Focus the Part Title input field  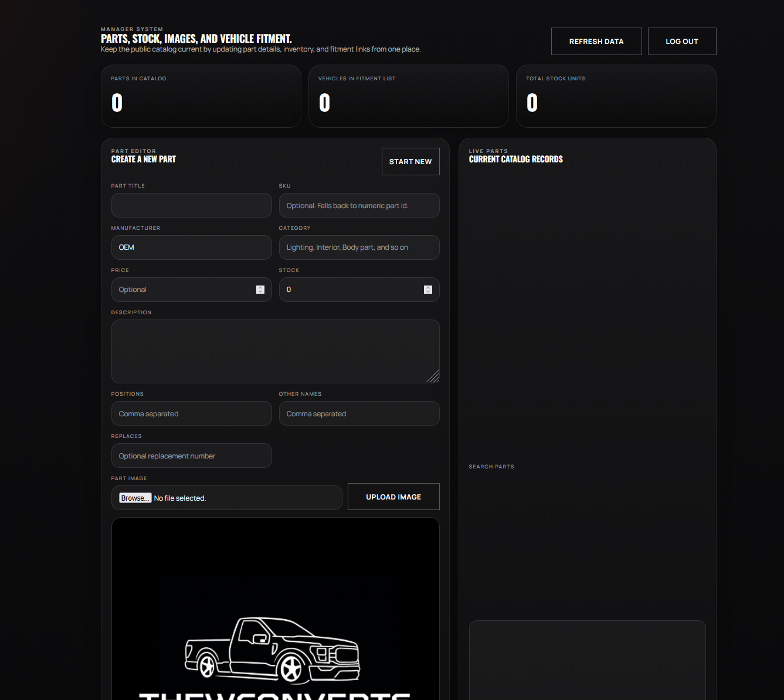tap(192, 205)
